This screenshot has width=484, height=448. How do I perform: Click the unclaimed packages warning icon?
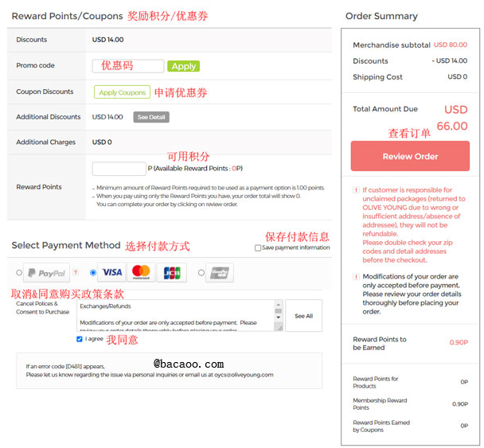click(356, 190)
